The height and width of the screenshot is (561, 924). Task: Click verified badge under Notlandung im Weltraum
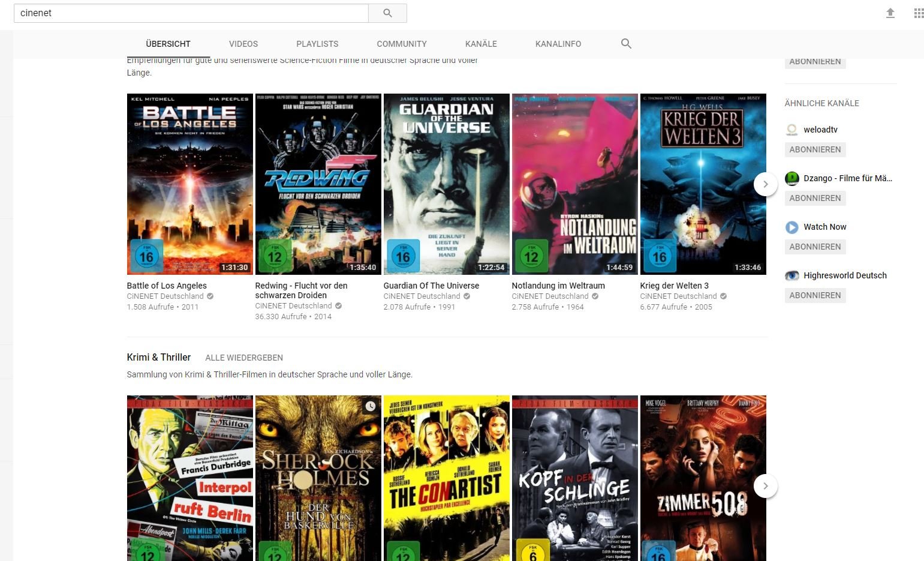pos(595,296)
